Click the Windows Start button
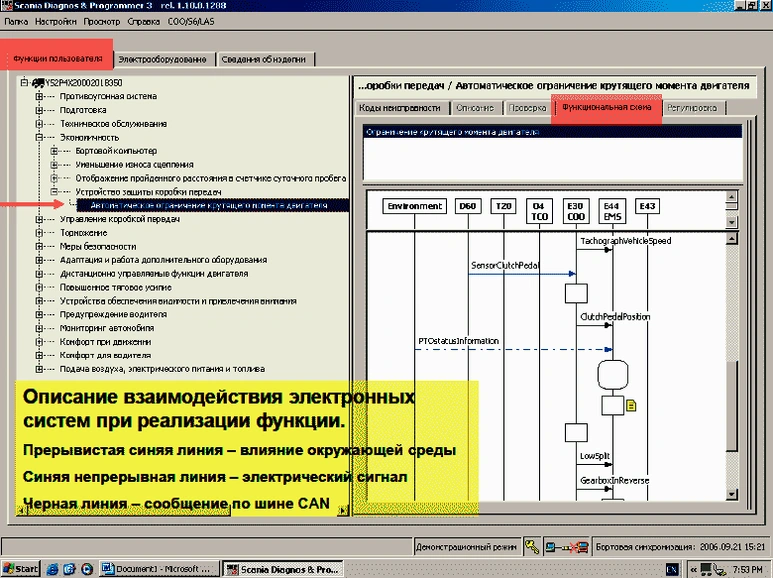 (20, 568)
